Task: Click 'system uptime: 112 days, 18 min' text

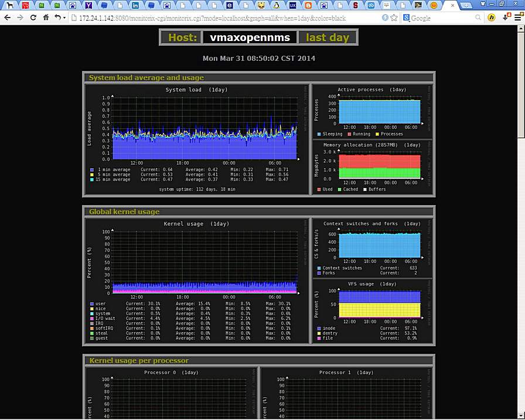Action: [x=197, y=189]
